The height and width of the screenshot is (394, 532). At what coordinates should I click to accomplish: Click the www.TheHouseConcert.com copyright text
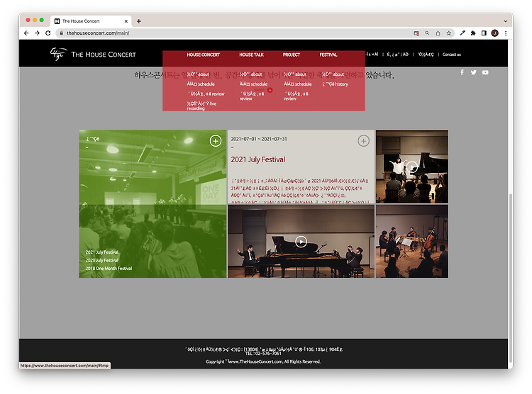263,362
